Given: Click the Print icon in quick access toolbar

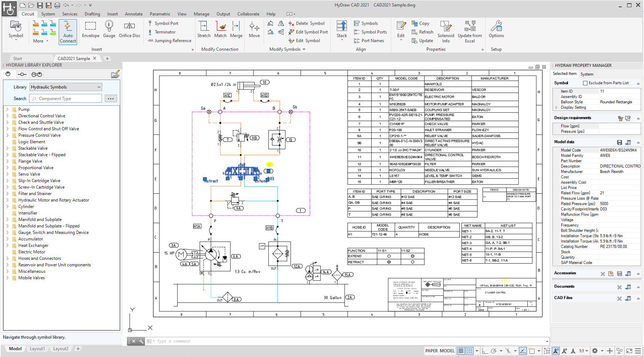Looking at the screenshot, I should (x=57, y=5).
